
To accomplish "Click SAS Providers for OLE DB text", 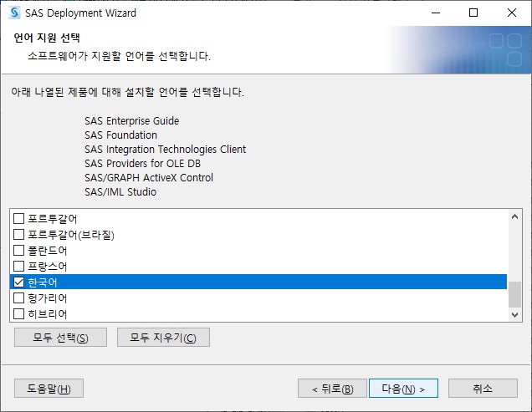I will pos(142,164).
